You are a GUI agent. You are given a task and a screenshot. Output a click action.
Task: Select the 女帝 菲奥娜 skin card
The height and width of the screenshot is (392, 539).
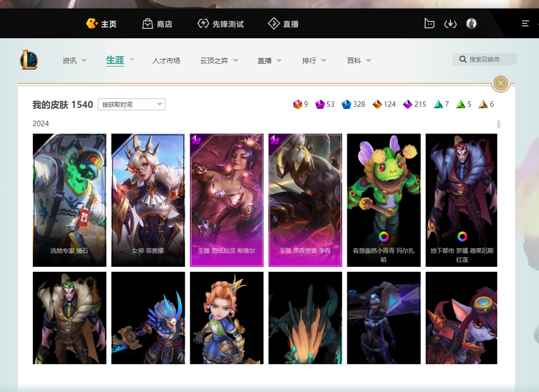coord(148,200)
